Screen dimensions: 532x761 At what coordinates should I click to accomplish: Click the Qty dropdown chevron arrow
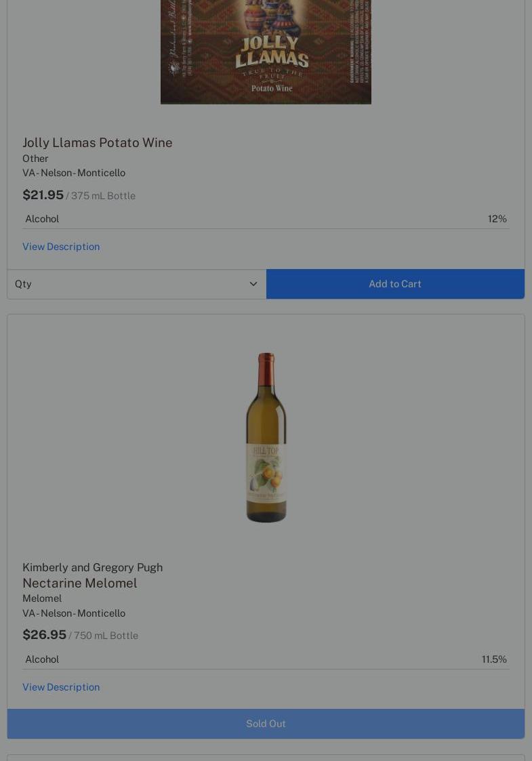[x=253, y=284]
